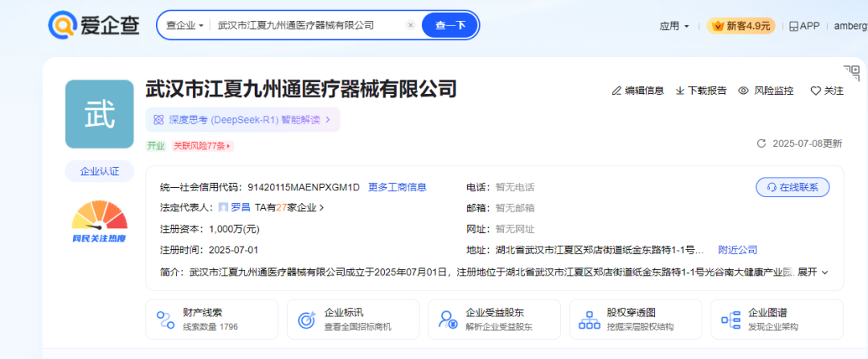The height and width of the screenshot is (359, 868).
Task: Open the 企业受益股东 card
Action: click(494, 319)
